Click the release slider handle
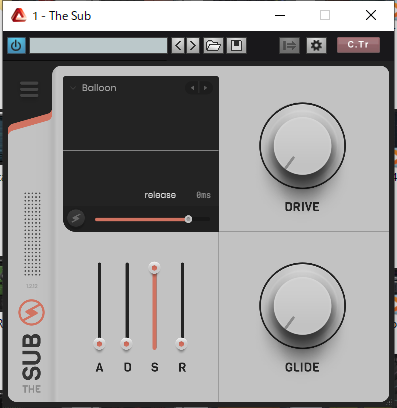397x408 pixels. click(188, 219)
